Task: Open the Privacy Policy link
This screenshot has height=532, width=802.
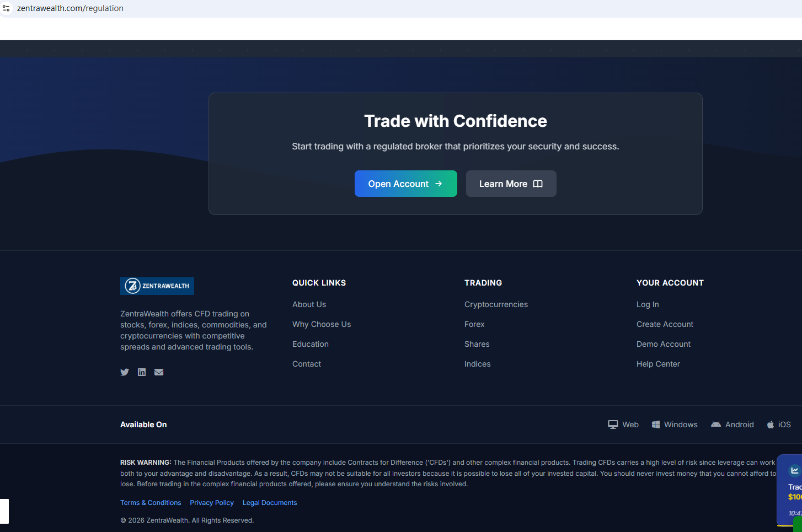Action: [212, 503]
